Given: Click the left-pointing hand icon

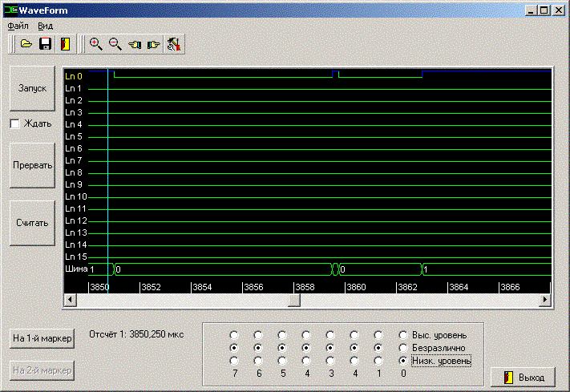Looking at the screenshot, I should [x=135, y=44].
